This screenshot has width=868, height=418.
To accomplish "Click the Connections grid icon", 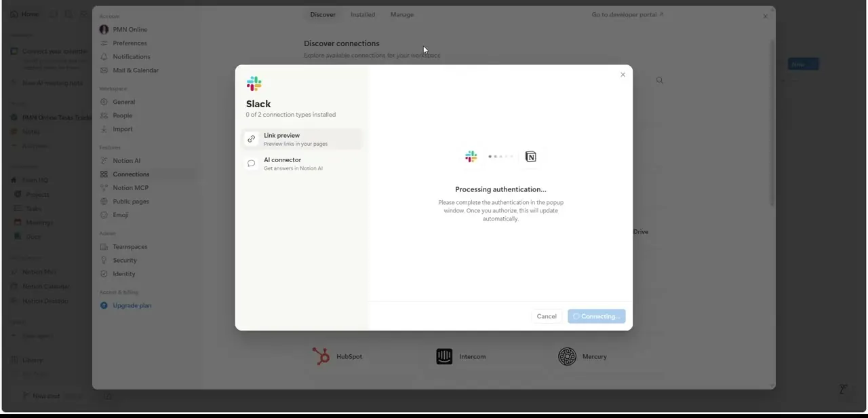I will 104,174.
